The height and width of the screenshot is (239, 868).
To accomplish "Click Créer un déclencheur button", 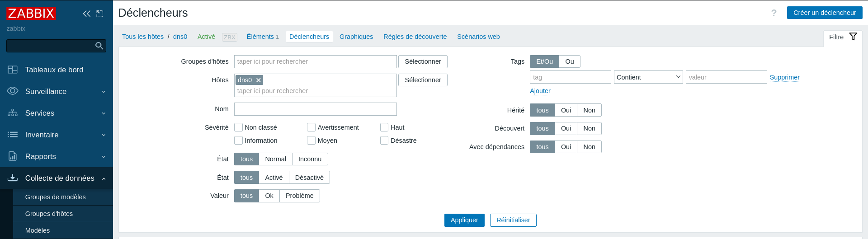I will coord(824,13).
